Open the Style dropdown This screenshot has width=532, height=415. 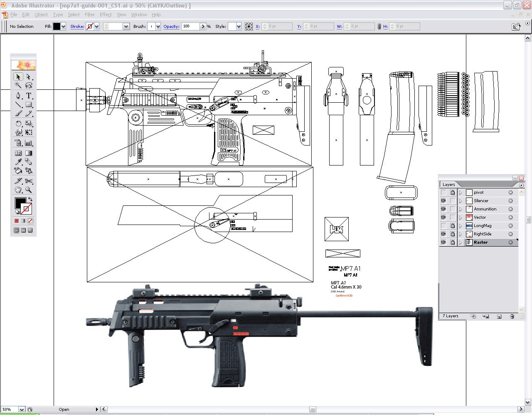click(239, 27)
